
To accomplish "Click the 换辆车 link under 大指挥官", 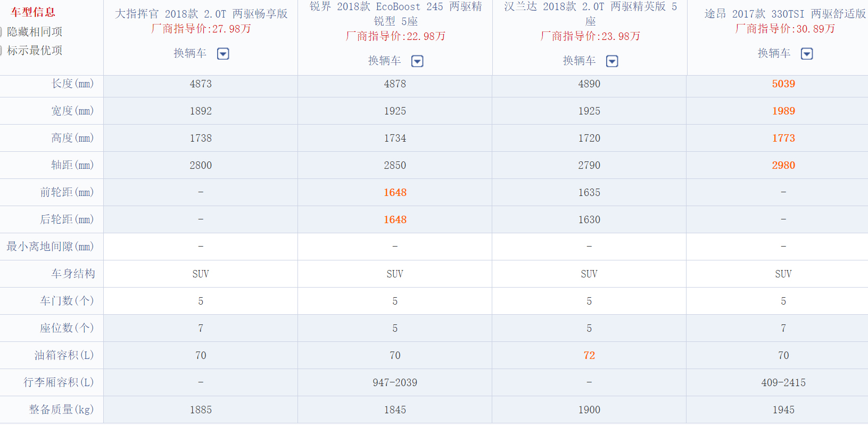I will pyautogui.click(x=190, y=53).
